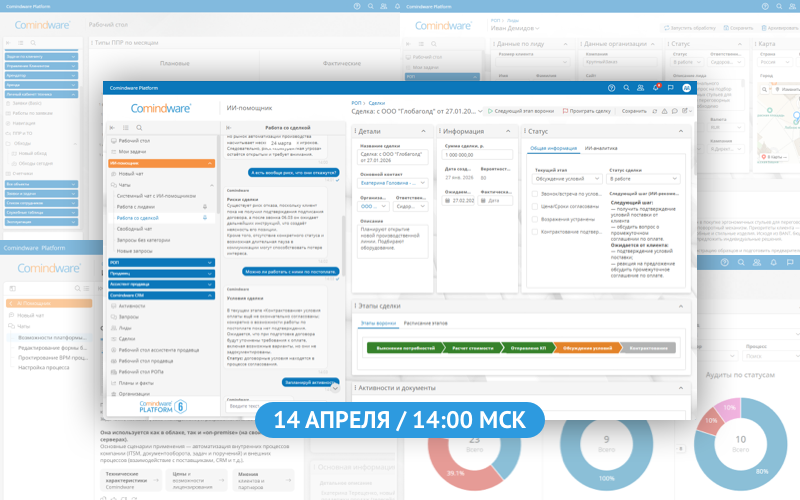Image resolution: width=800 pixels, height=500 pixels.
Task: Click the flag icon in the front window header
Action: tap(670, 88)
